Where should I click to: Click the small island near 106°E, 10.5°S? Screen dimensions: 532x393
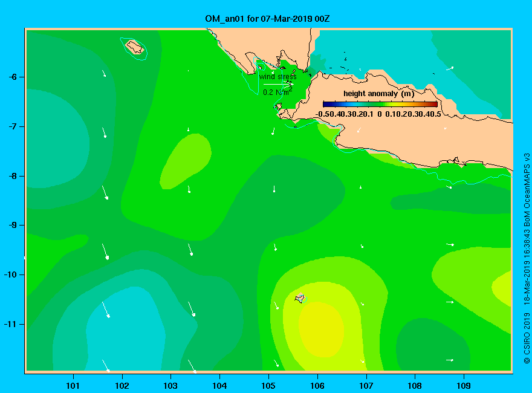point(300,298)
